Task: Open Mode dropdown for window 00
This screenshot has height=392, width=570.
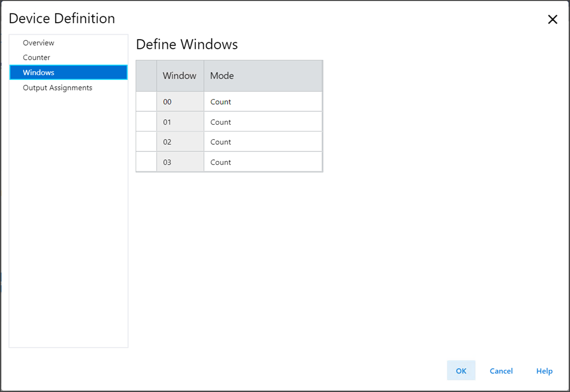Action: pyautogui.click(x=262, y=102)
